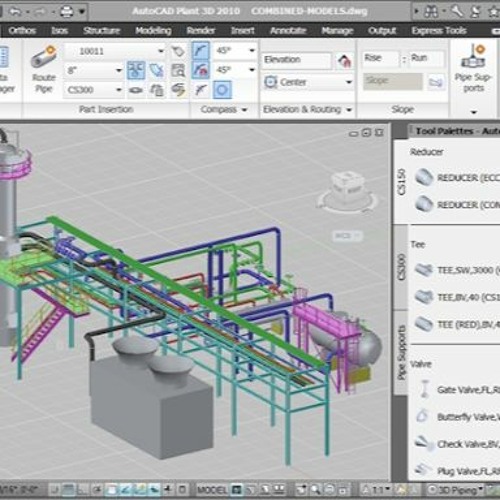Click the tag icon beside line number 10011
Image resolution: width=500 pixels, height=500 pixels.
pyautogui.click(x=178, y=51)
